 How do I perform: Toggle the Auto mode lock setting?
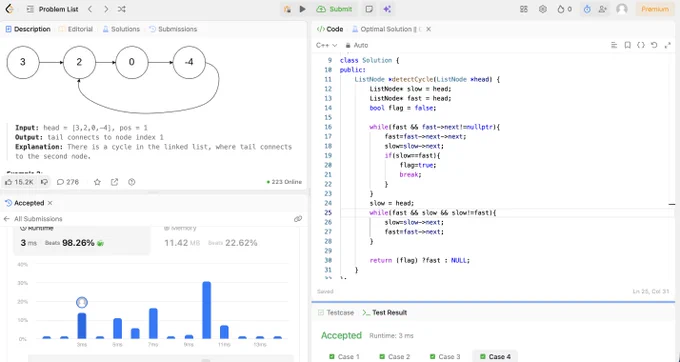356,45
